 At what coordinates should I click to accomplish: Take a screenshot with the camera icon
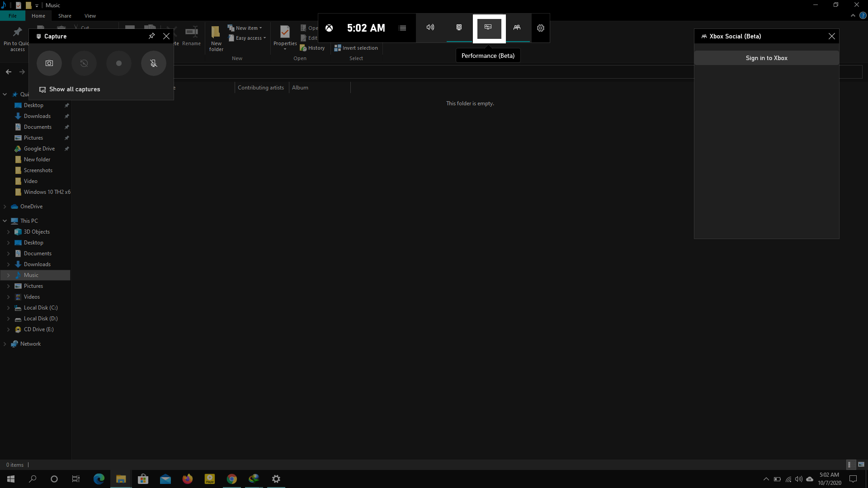tap(49, 63)
